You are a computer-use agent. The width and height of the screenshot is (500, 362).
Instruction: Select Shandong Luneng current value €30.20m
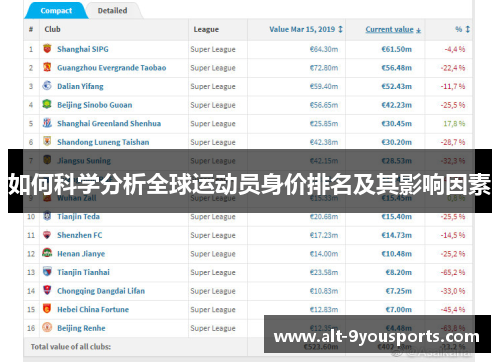[x=397, y=142]
